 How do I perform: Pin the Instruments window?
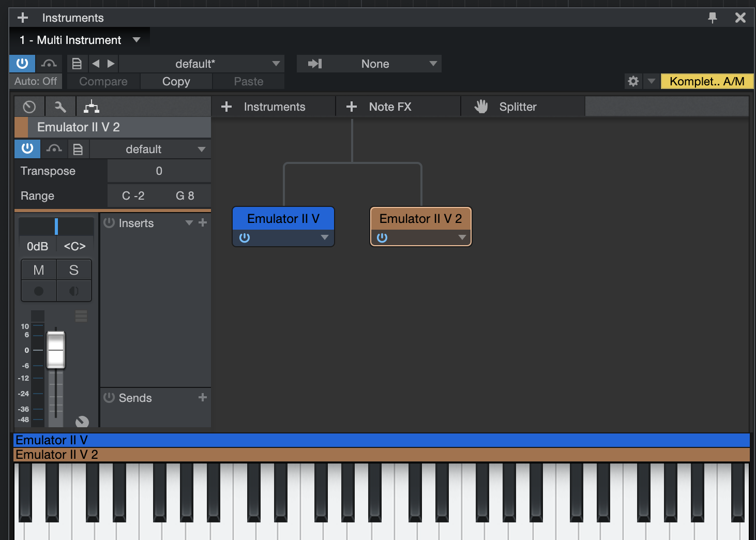pyautogui.click(x=713, y=18)
